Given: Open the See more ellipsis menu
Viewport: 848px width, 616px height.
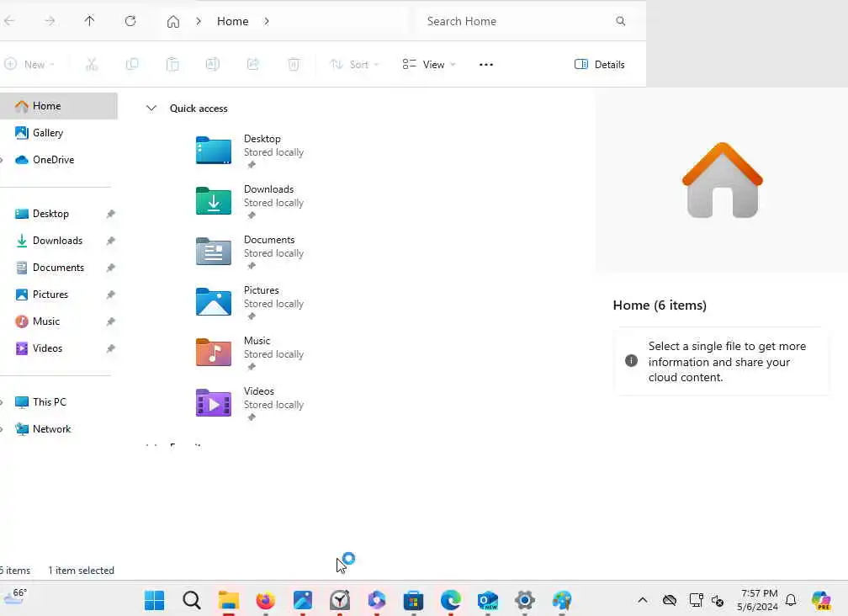Looking at the screenshot, I should coord(486,64).
